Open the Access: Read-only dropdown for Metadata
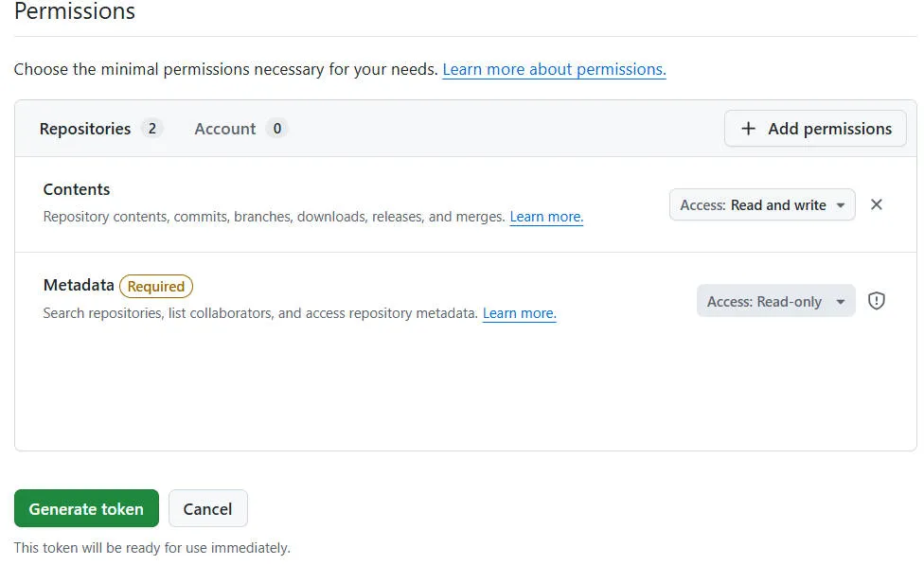924x565 pixels. tap(775, 301)
